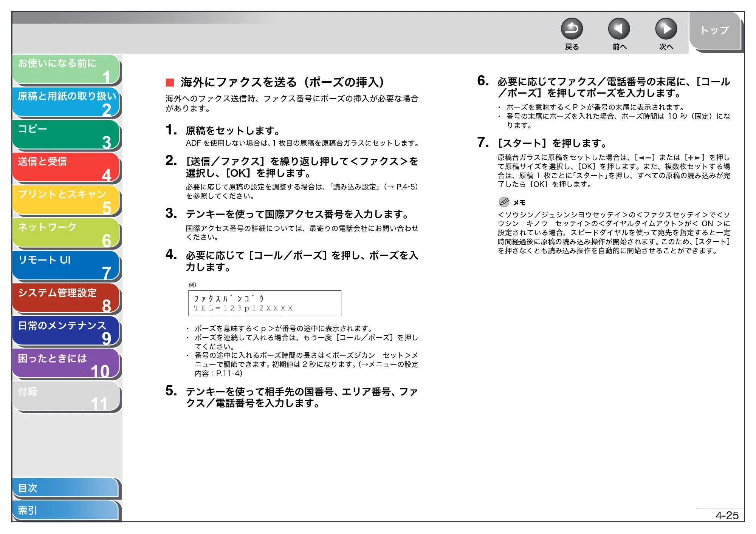Click the example display text TEL=123p12XXXX
The width and height of the screenshot is (756, 534).
coord(243,309)
